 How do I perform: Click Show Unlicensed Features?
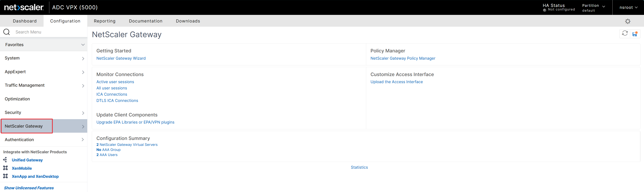click(29, 188)
